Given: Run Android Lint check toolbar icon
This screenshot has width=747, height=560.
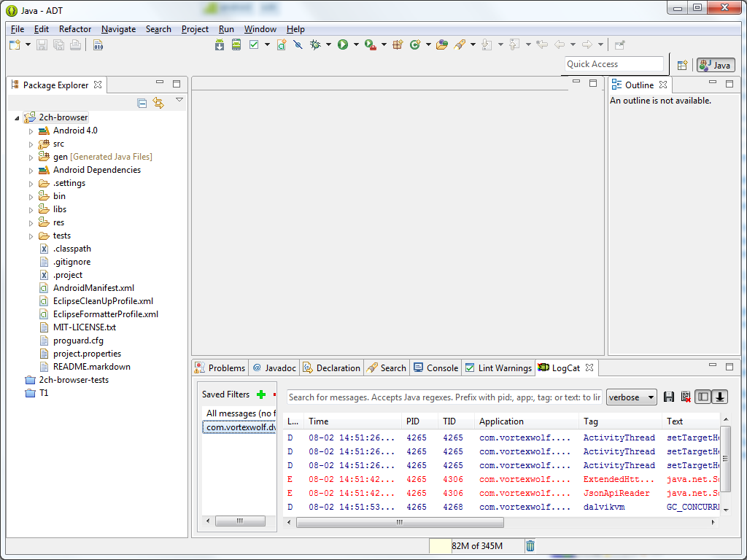Looking at the screenshot, I should pyautogui.click(x=254, y=44).
